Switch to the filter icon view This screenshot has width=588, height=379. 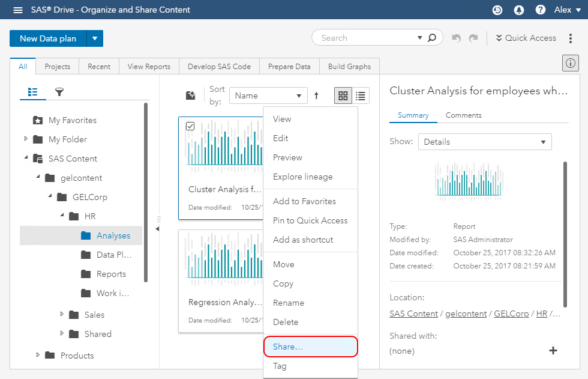pos(59,92)
